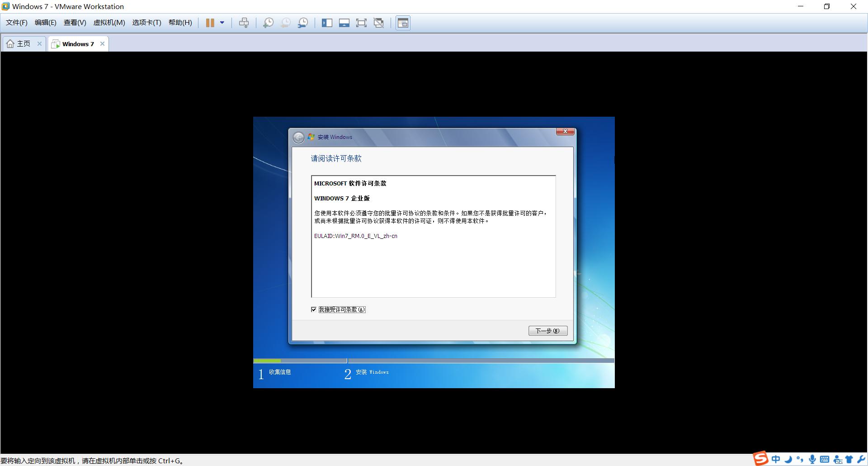Viewport: 868px width, 466px height.
Task: Click the Sogou microphone voice input icon
Action: click(x=812, y=459)
